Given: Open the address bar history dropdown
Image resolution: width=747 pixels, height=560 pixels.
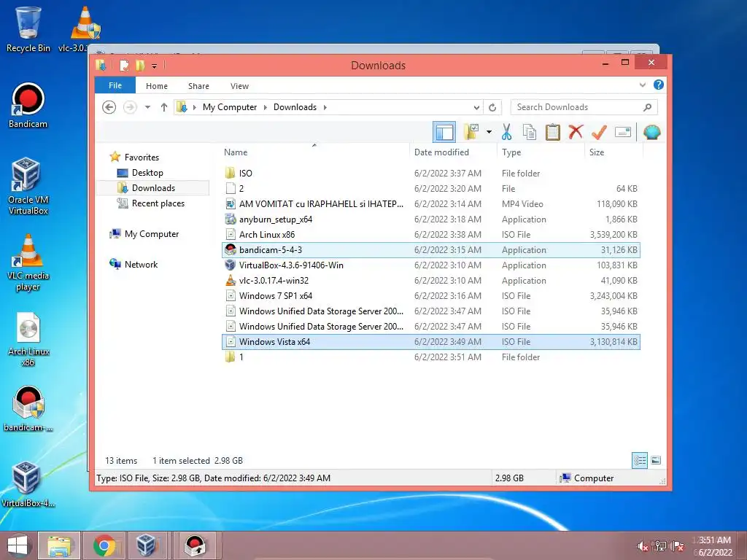Looking at the screenshot, I should click(476, 107).
